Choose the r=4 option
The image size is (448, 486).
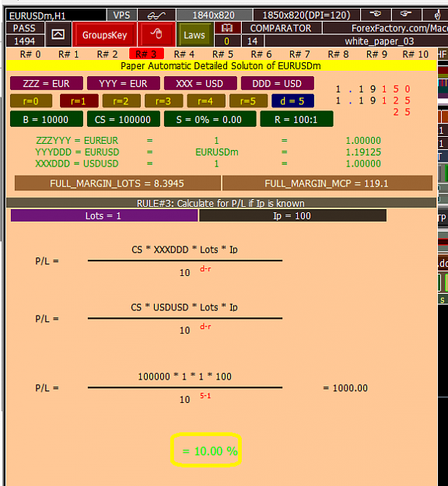tap(206, 101)
